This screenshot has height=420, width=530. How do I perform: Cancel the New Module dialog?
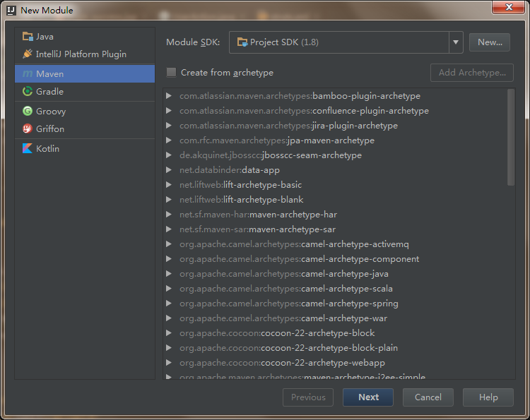click(x=428, y=397)
